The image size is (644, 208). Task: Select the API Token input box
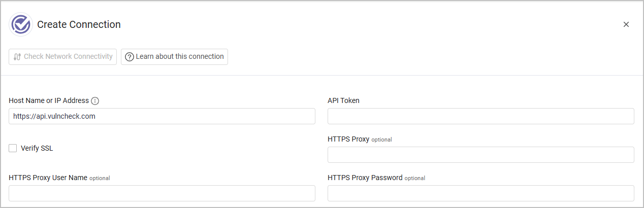coord(481,116)
